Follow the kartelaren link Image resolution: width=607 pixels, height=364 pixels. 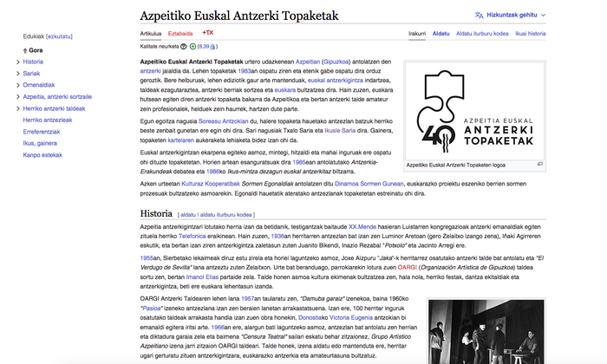[x=180, y=140]
